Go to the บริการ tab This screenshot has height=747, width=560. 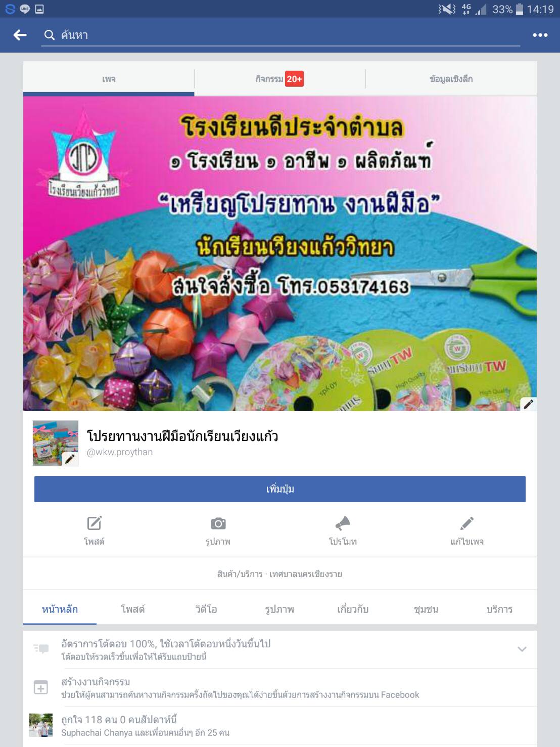point(499,609)
